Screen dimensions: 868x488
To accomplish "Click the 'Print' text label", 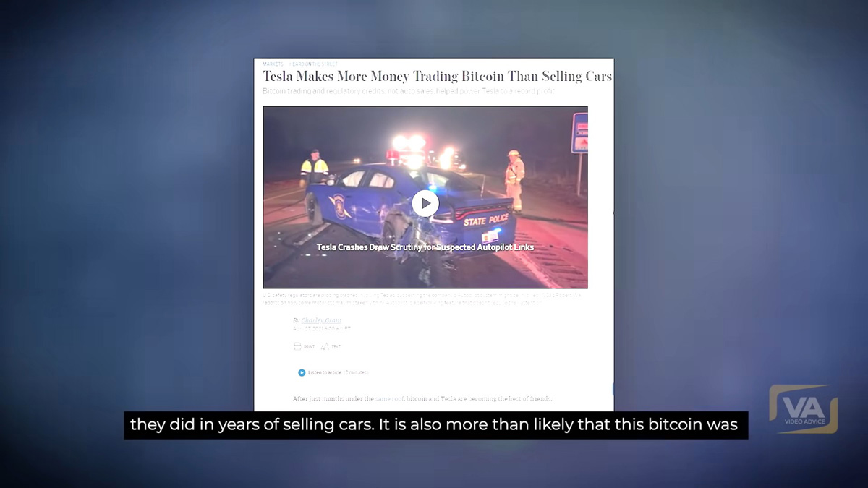I will point(310,348).
